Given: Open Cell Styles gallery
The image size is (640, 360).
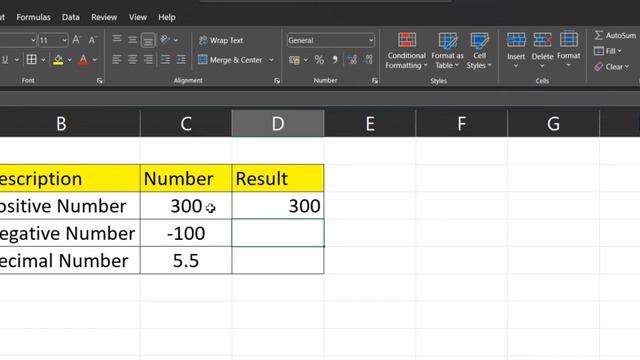Looking at the screenshot, I should (x=479, y=51).
